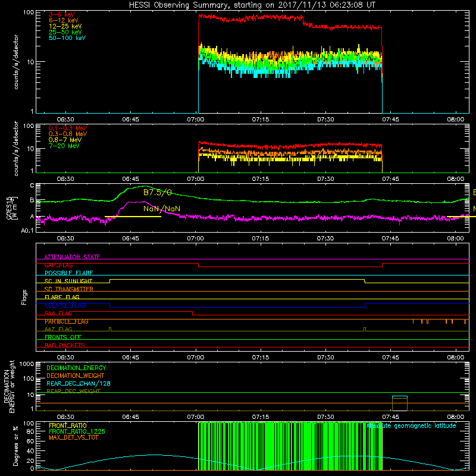Click the yellow flare interval bar under NaN/NaN
476x476 pixels.
click(133, 217)
